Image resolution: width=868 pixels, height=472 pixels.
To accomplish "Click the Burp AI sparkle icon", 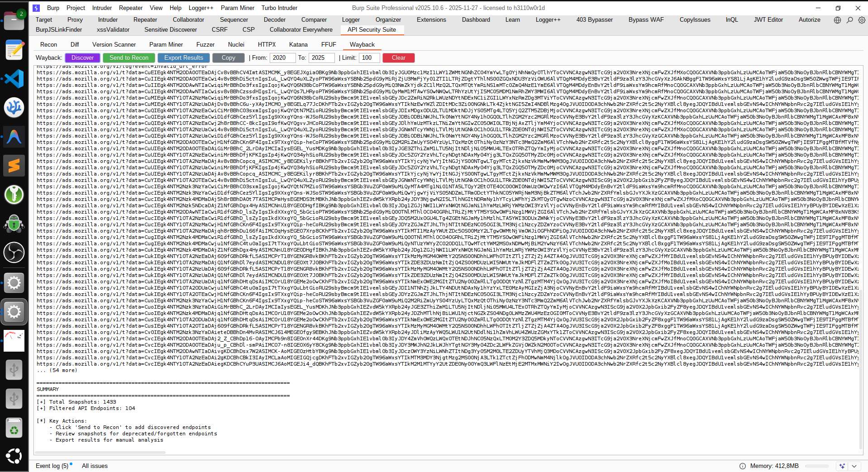I will [x=842, y=466].
